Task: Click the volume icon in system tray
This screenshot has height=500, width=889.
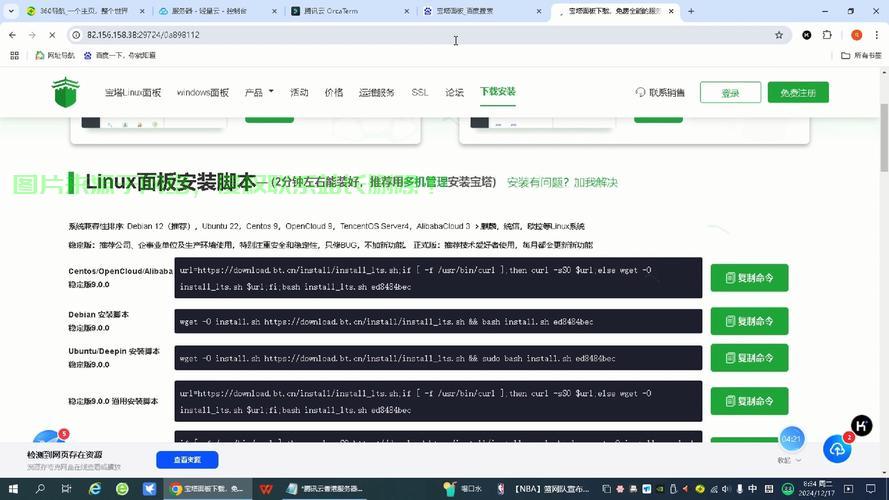Action: [726, 489]
